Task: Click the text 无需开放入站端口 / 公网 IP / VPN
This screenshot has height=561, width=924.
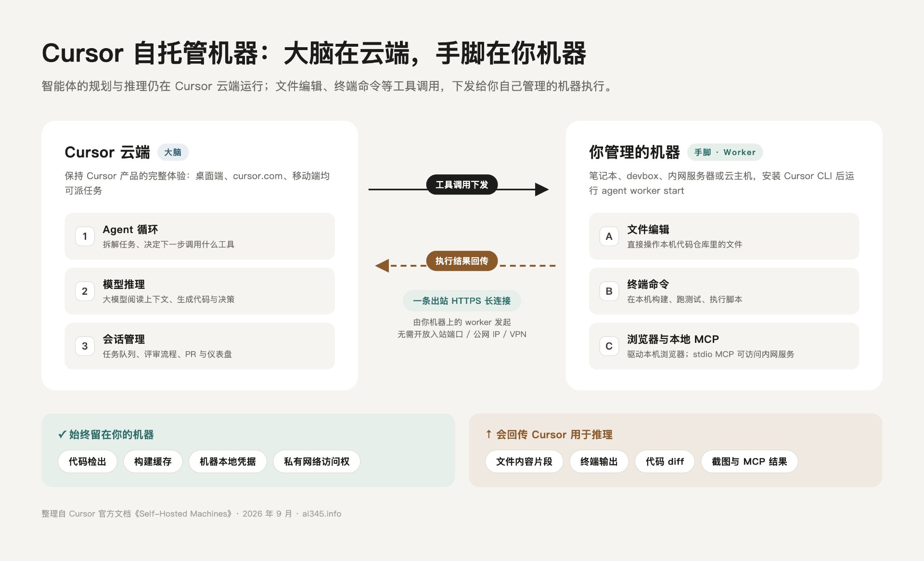Action: (462, 334)
